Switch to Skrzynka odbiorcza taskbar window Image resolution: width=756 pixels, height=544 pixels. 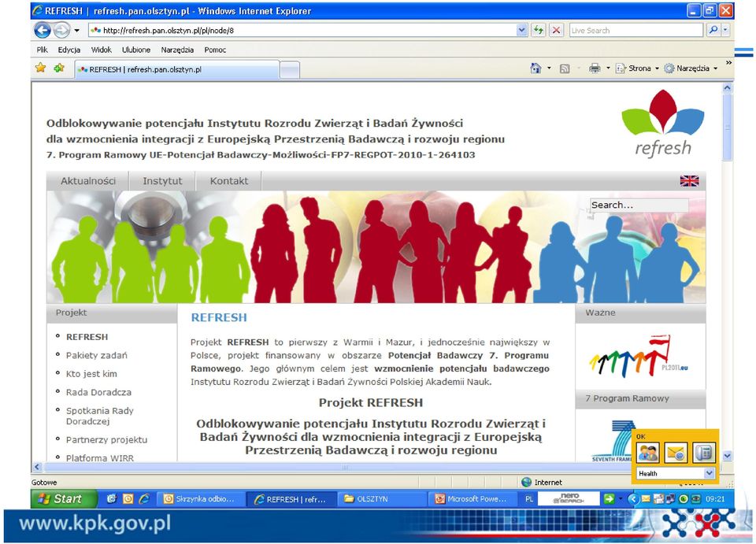[201, 499]
